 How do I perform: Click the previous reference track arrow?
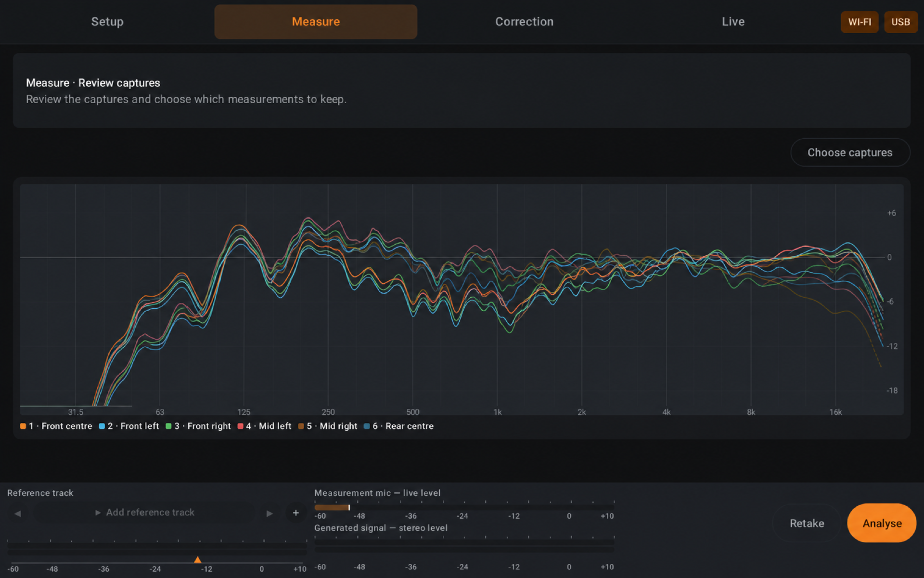18,513
